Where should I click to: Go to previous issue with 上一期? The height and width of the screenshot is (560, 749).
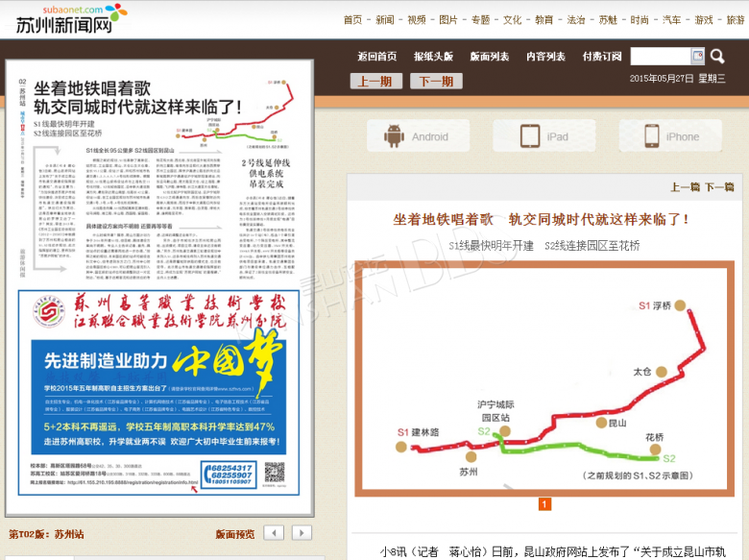click(375, 82)
